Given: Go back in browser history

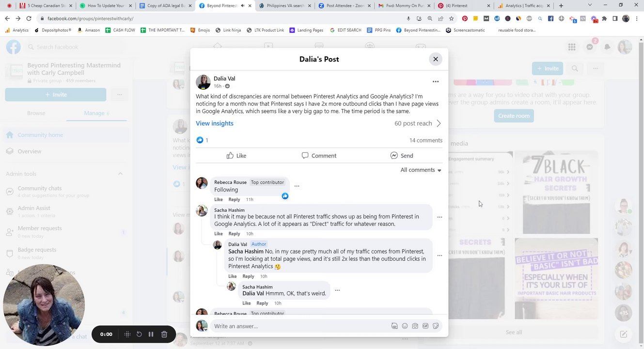Looking at the screenshot, I should 7,18.
